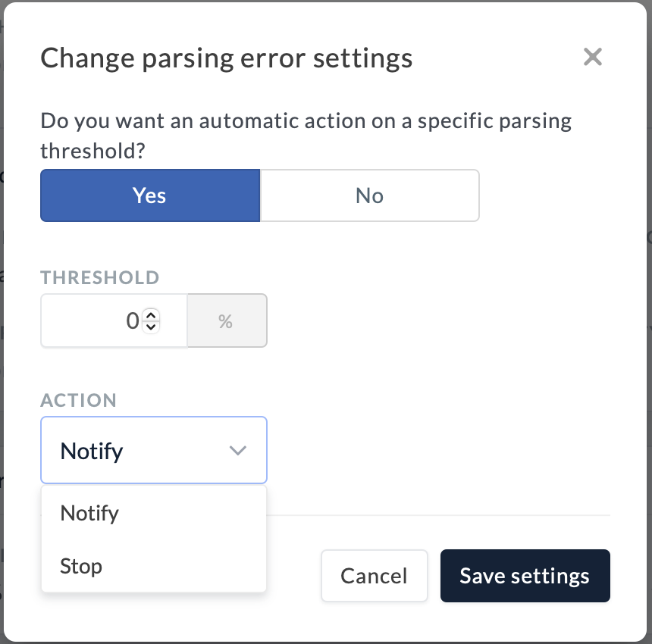This screenshot has width=652, height=644.
Task: Click the ACTION field label
Action: pyautogui.click(x=79, y=400)
